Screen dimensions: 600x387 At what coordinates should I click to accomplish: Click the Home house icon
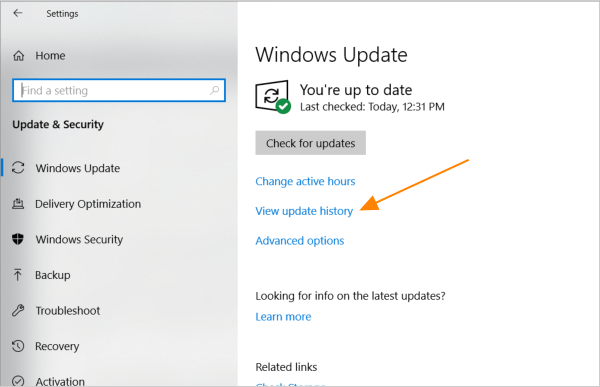point(18,56)
